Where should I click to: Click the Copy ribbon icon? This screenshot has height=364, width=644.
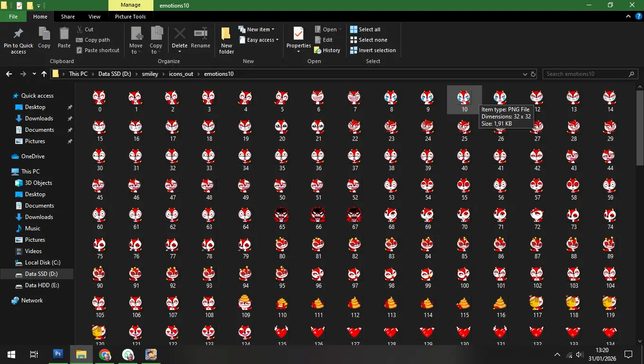tap(44, 34)
